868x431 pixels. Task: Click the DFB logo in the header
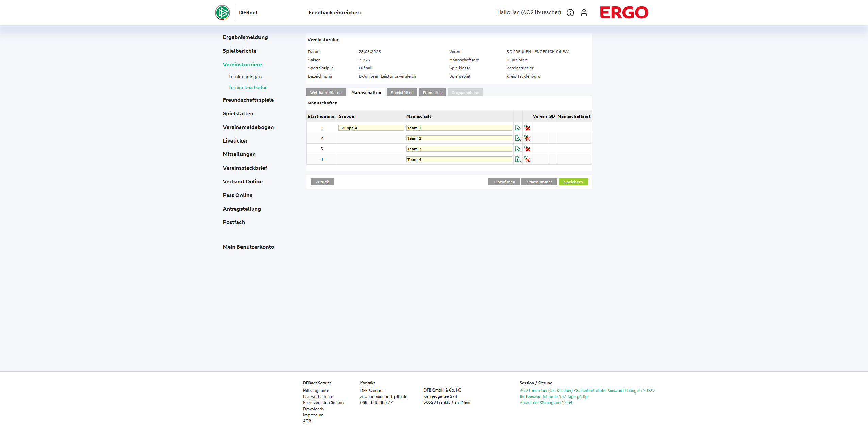(x=222, y=13)
